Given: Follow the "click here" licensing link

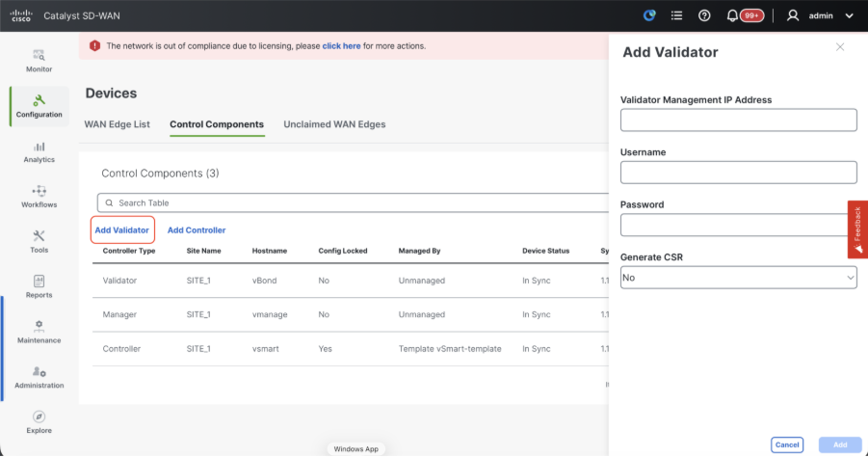Looking at the screenshot, I should coord(341,45).
